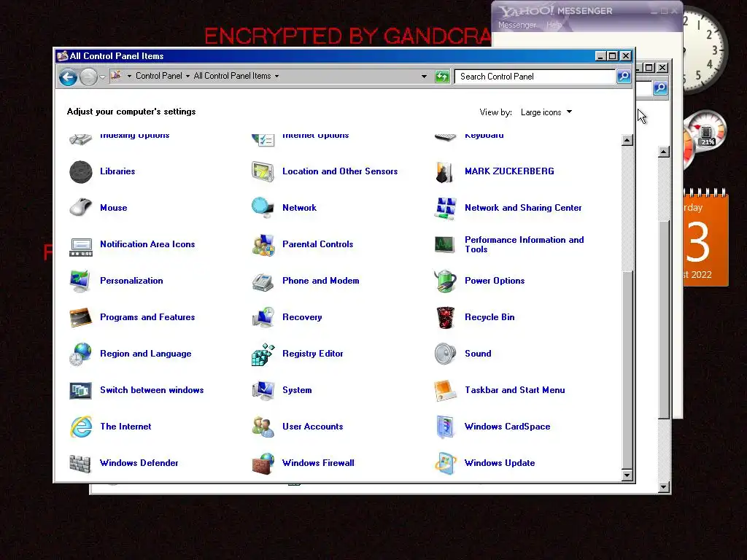Viewport: 747px width, 560px height.
Task: Click the search magnifier in Control Panel
Action: (624, 76)
